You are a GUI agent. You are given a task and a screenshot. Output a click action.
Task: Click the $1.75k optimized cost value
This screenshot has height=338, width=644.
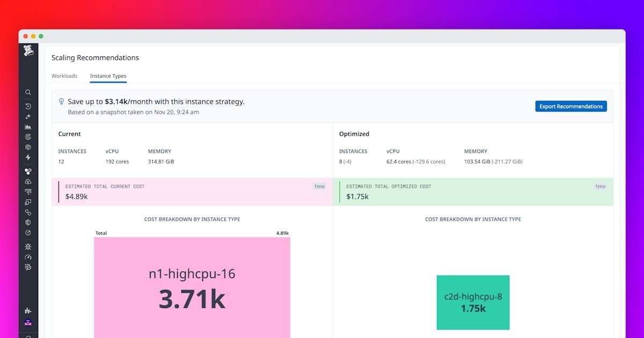[357, 196]
